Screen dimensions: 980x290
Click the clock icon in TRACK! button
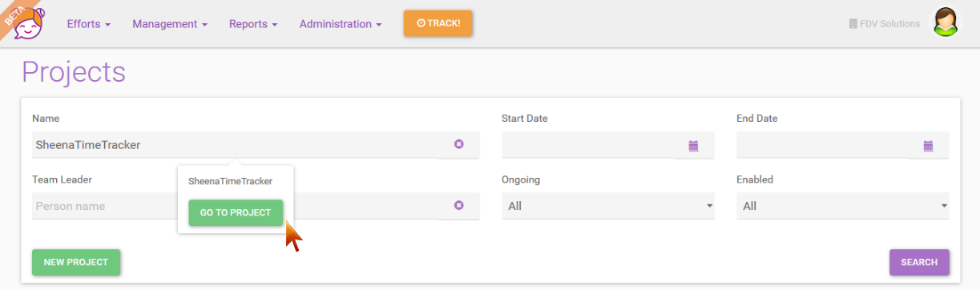pyautogui.click(x=421, y=23)
